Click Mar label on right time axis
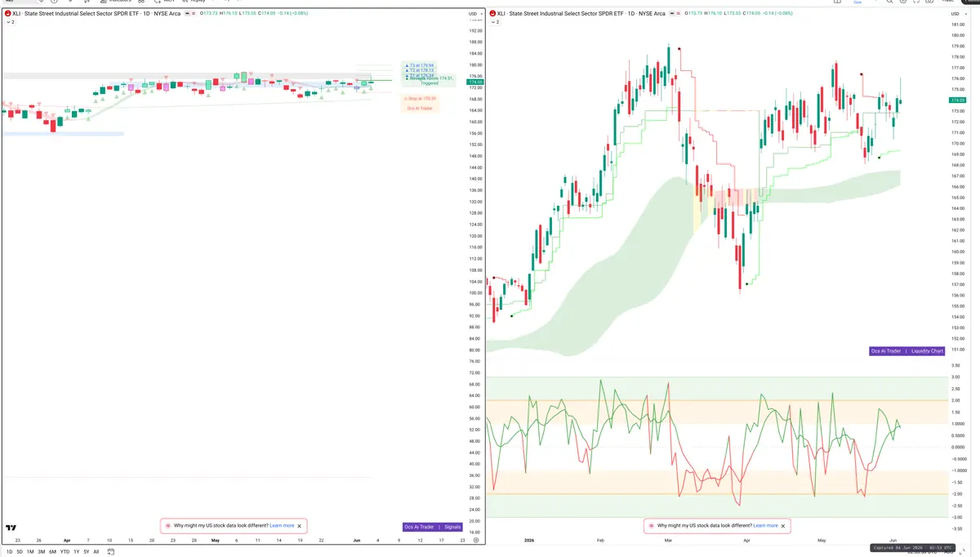 pyautogui.click(x=669, y=540)
